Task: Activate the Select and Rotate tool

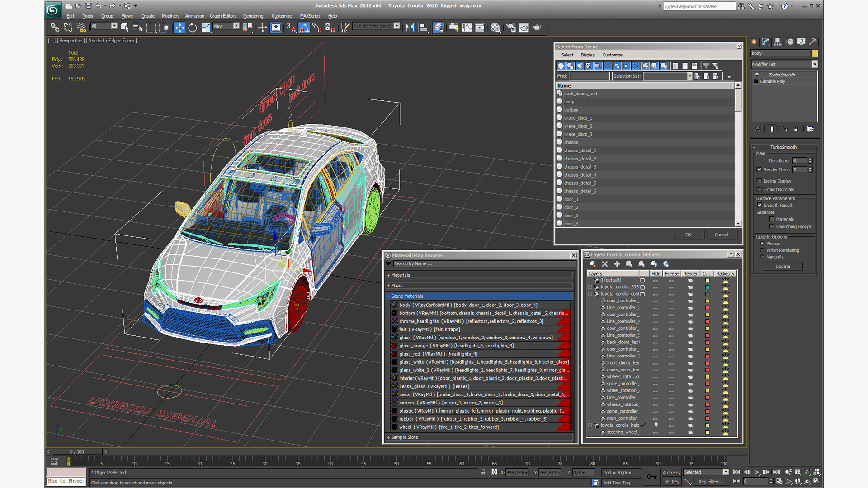Action: point(193,28)
